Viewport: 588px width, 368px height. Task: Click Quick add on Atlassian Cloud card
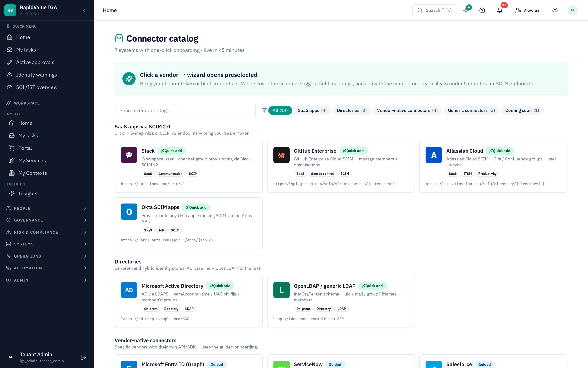(x=500, y=151)
